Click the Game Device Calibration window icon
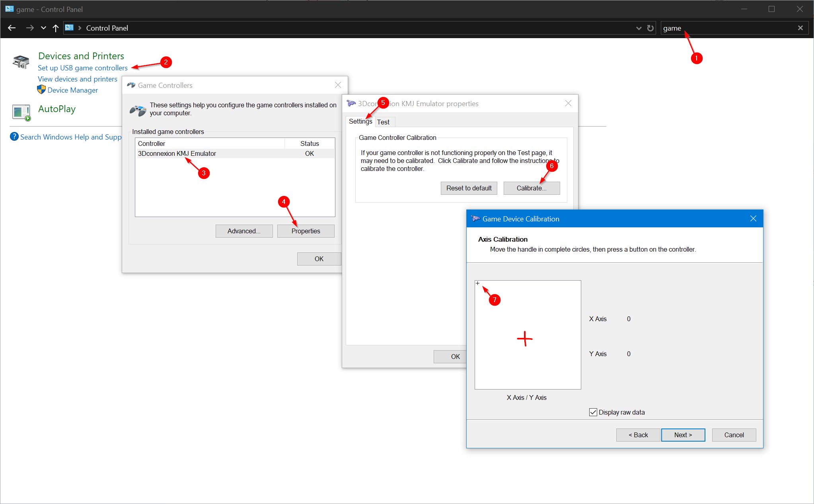 476,218
